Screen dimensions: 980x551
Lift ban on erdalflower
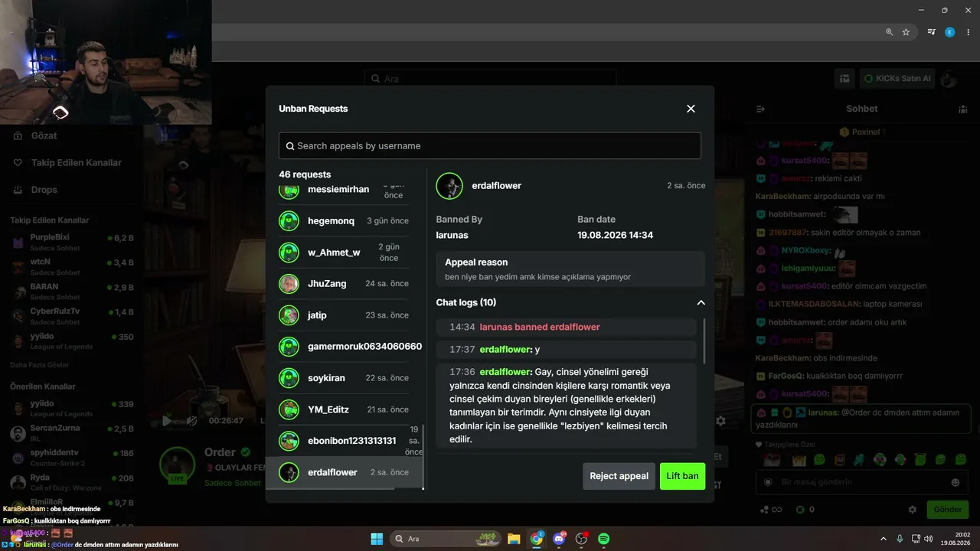[x=682, y=476]
